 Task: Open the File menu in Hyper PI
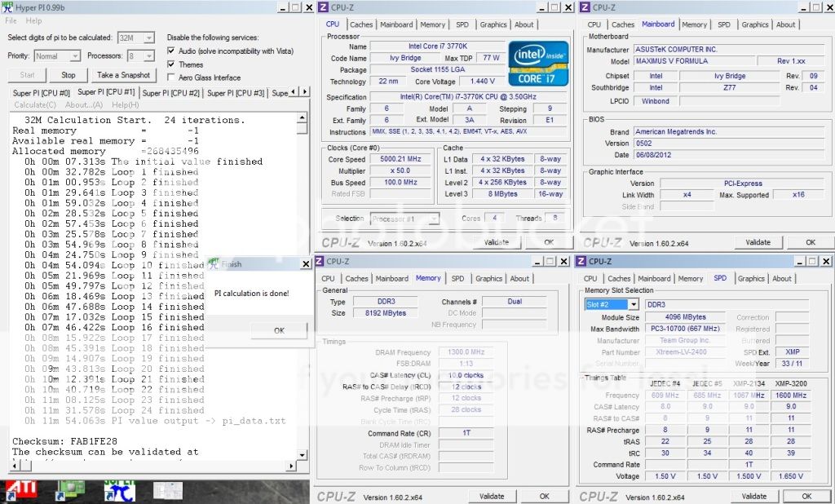[11, 20]
